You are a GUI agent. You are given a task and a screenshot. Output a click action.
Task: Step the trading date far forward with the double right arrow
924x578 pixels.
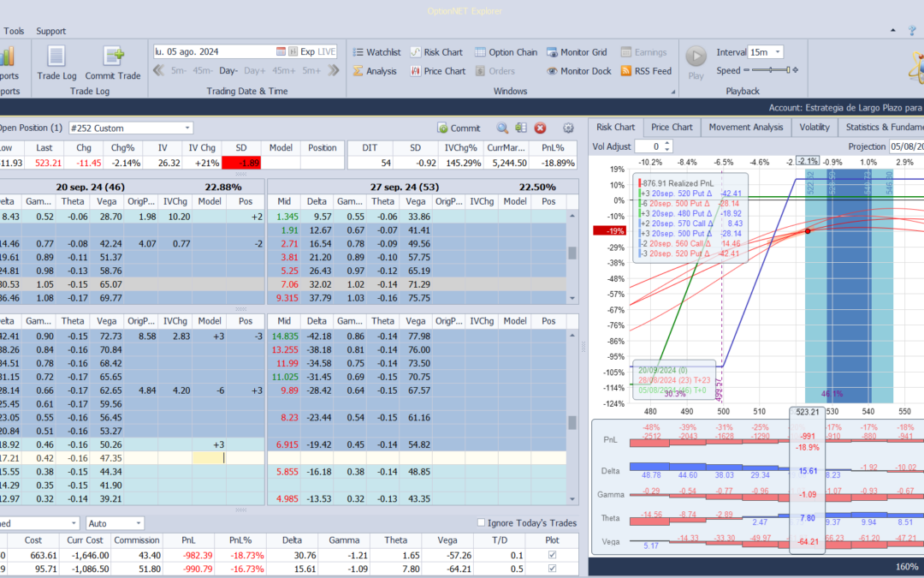point(334,71)
